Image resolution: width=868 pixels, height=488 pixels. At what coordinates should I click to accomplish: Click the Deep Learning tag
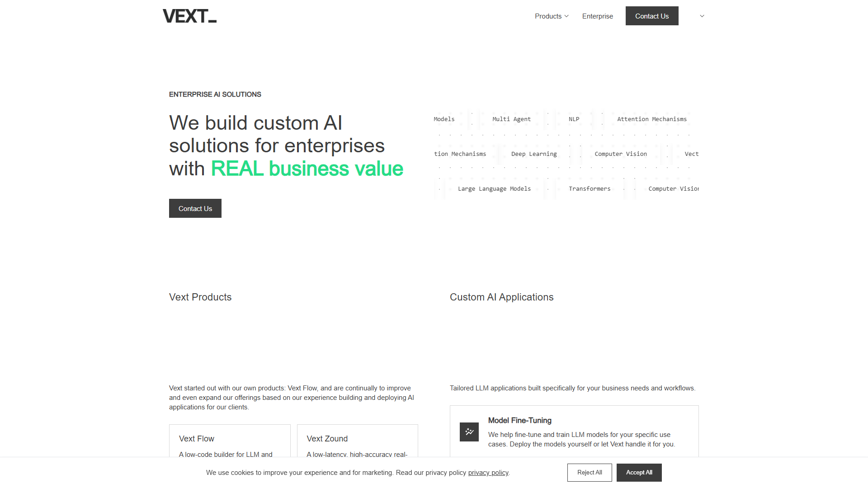pos(534,154)
